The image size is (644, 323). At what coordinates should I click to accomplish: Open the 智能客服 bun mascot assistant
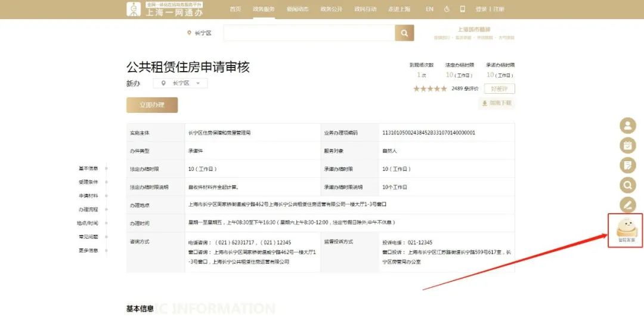(x=626, y=229)
